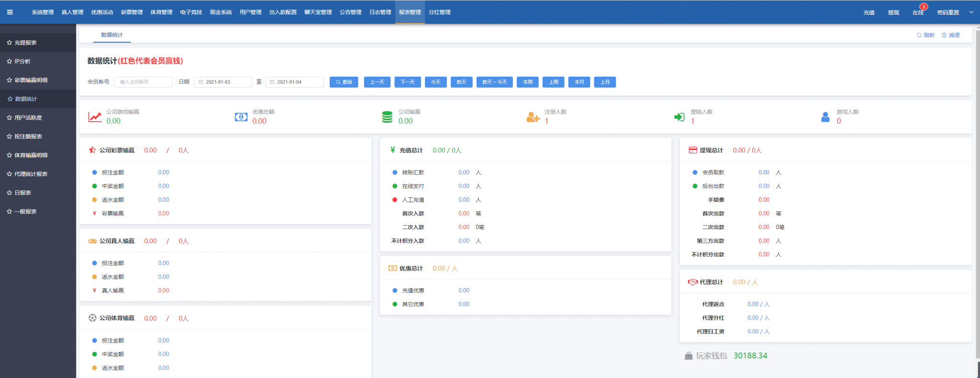
Task: Click the 登陆人数 login arrow icon
Action: click(x=679, y=116)
